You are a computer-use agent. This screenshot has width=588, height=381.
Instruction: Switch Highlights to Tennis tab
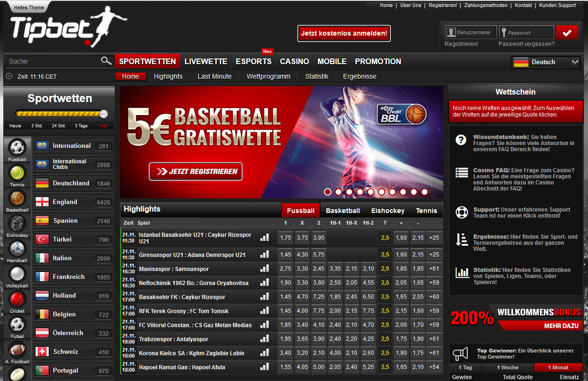426,211
